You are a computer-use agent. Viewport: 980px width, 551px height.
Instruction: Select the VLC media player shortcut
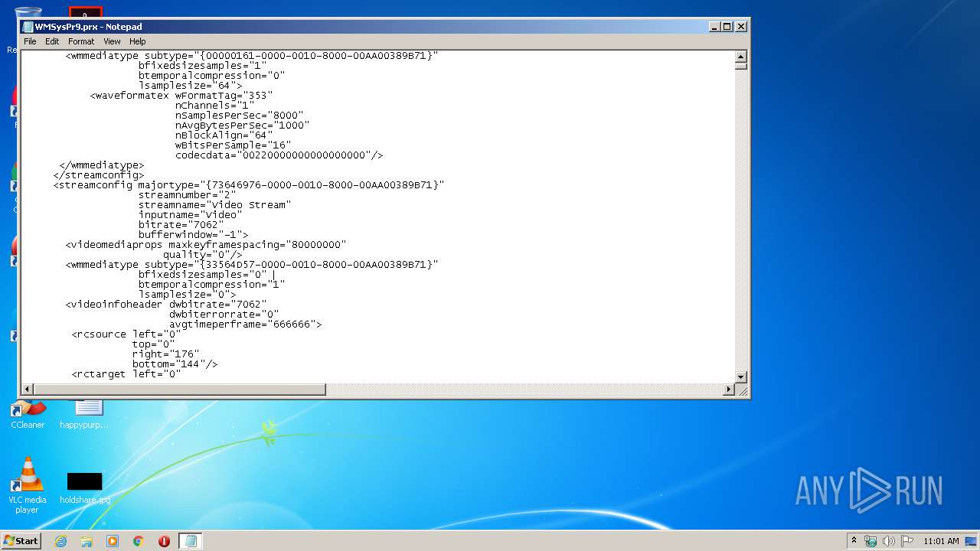click(28, 485)
